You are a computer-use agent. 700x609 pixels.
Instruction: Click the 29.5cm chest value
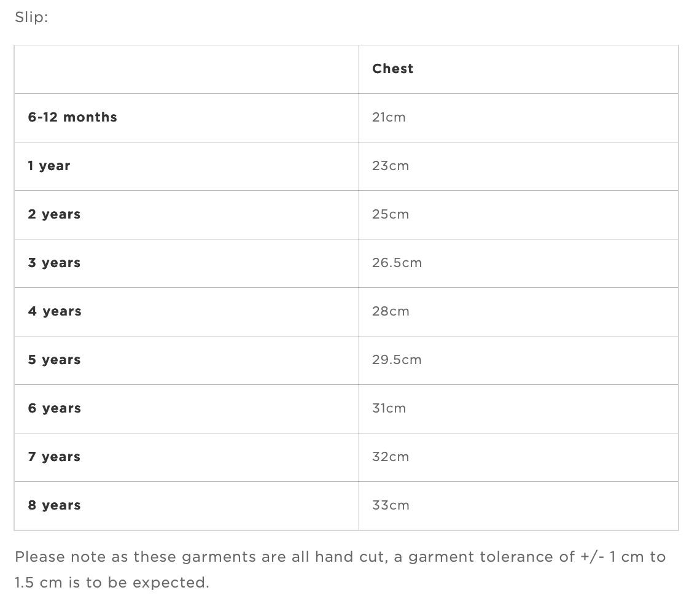tap(397, 360)
